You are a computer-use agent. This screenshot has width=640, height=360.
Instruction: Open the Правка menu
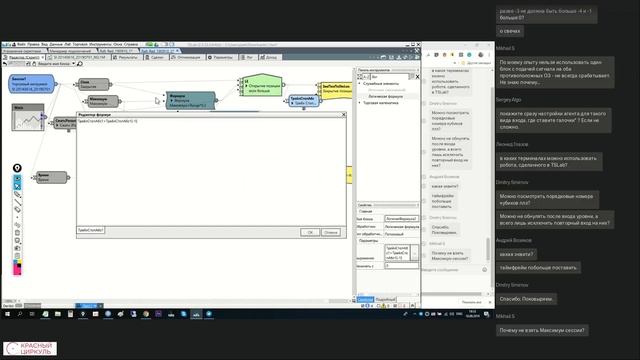(33, 44)
